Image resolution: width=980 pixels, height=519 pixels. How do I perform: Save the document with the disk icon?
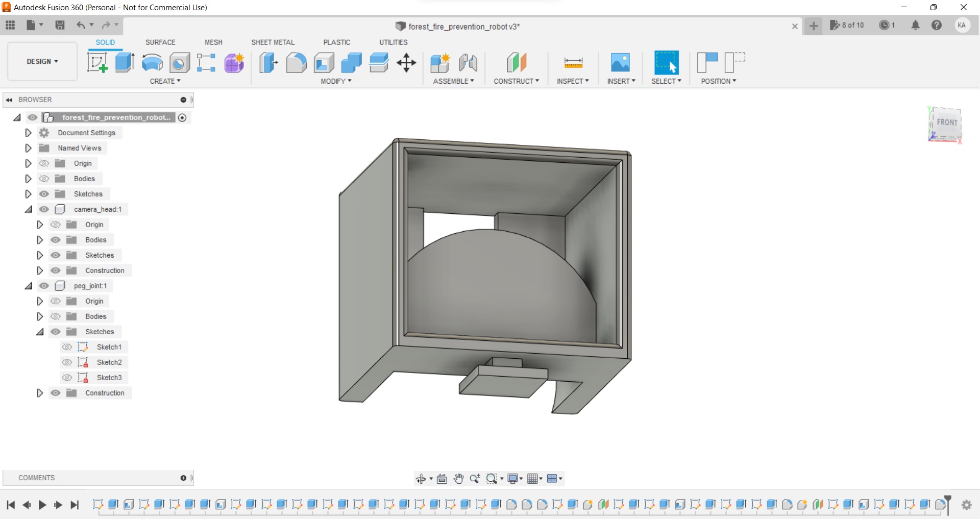pos(60,25)
